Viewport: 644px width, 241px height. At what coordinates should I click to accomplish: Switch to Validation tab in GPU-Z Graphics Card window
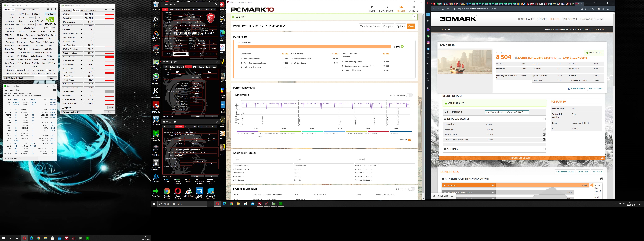click(x=35, y=10)
